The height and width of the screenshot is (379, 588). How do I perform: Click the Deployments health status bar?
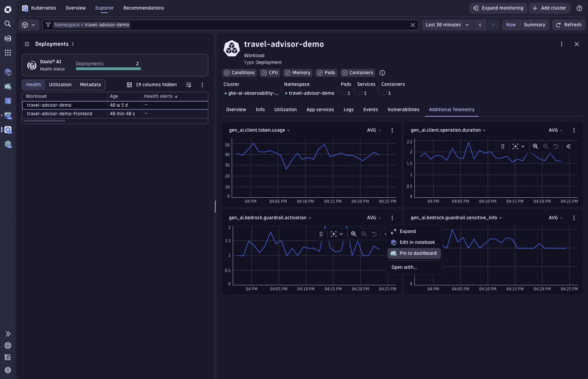(x=108, y=68)
